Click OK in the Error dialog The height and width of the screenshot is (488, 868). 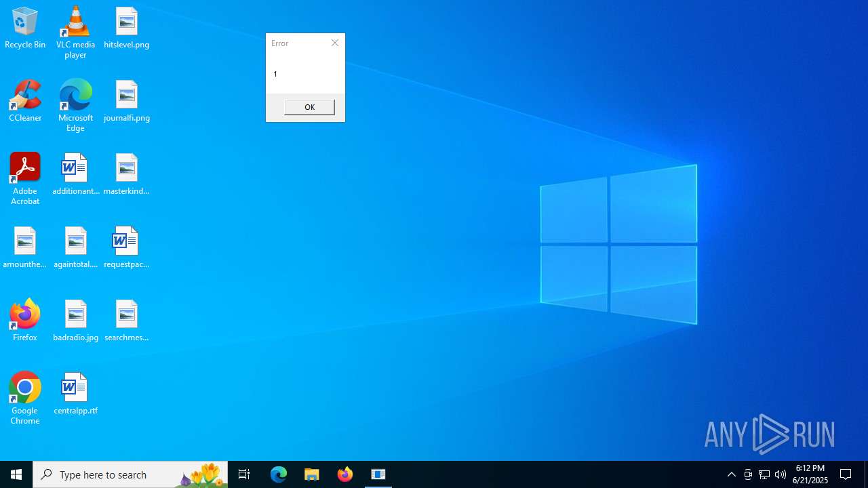tap(309, 107)
